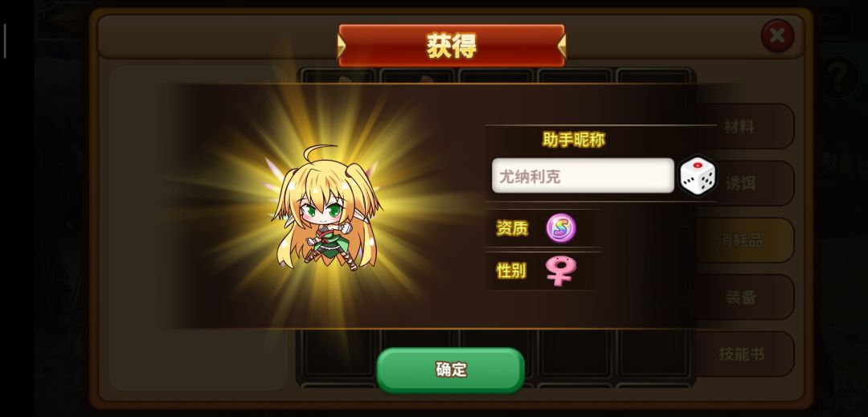868x417 pixels.
Task: Tap the blonde elf assistant sprite
Action: point(326,208)
